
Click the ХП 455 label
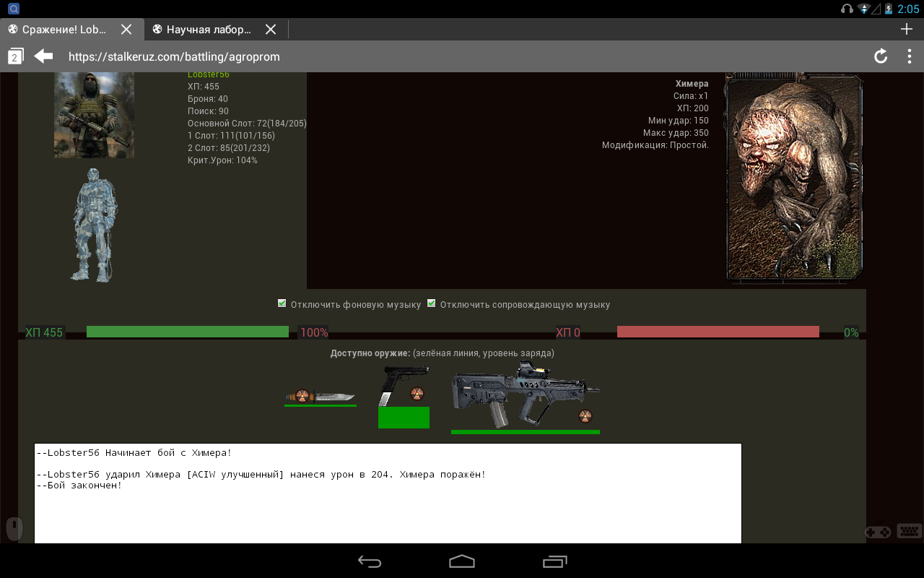pyautogui.click(x=44, y=332)
